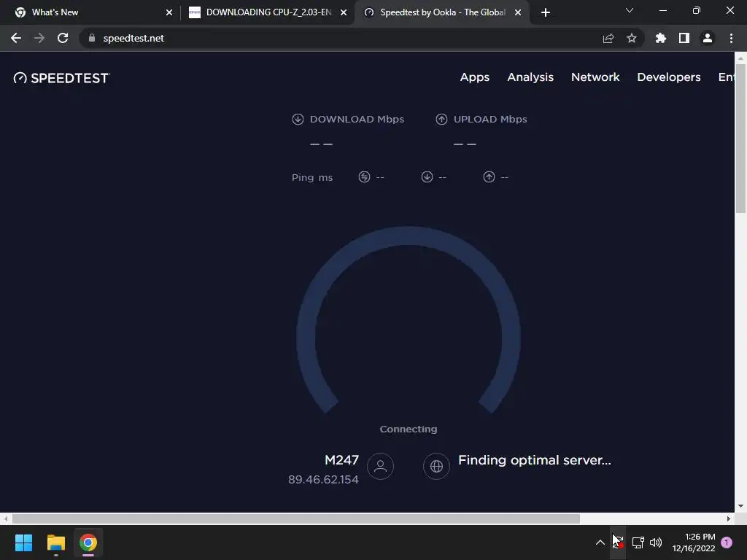Click the IP address 89.46.62.154
The height and width of the screenshot is (560, 747).
[323, 480]
